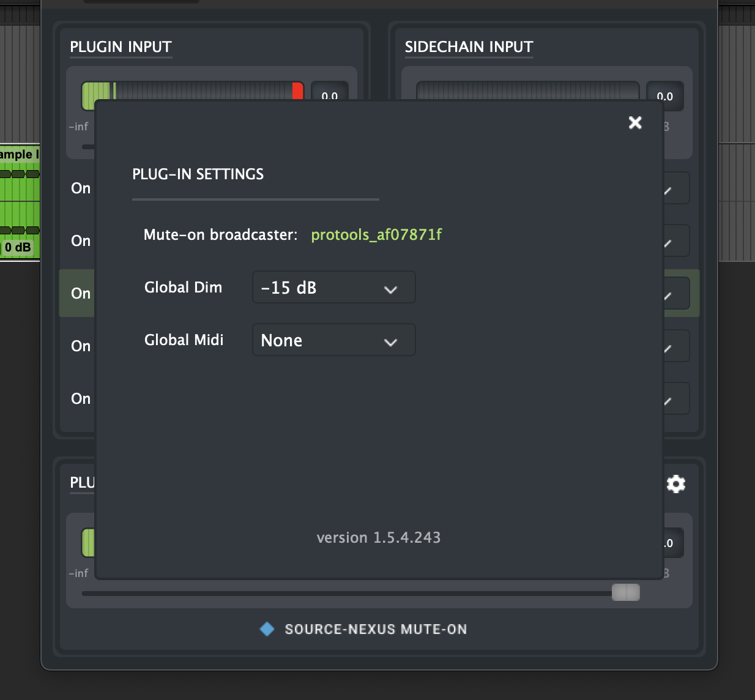The height and width of the screenshot is (700, 755).
Task: Click the Plugin Input heading
Action: click(x=121, y=47)
